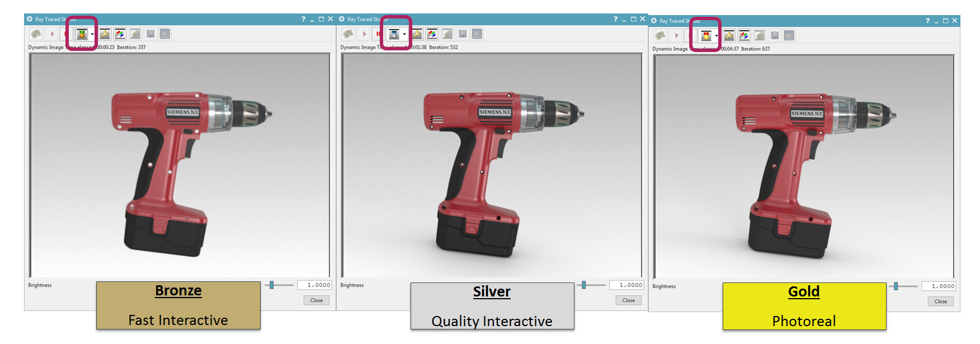Screen dimensions: 980x344
Task: Click help question mark in Bronze window
Action: [303, 19]
